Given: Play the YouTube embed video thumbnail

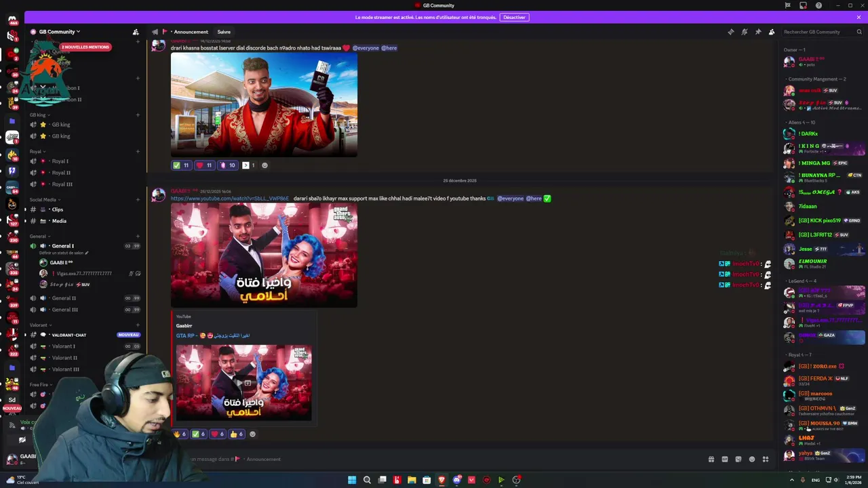Looking at the screenshot, I should tap(244, 383).
